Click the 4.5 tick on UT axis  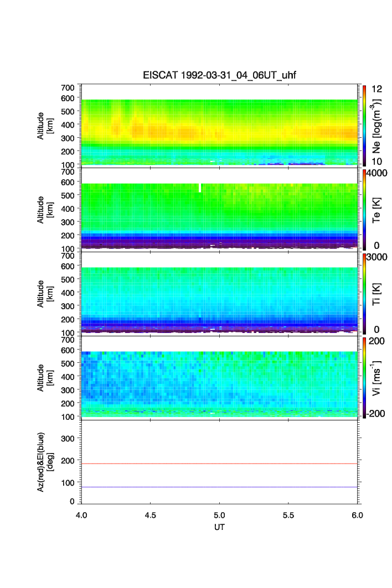150,515
